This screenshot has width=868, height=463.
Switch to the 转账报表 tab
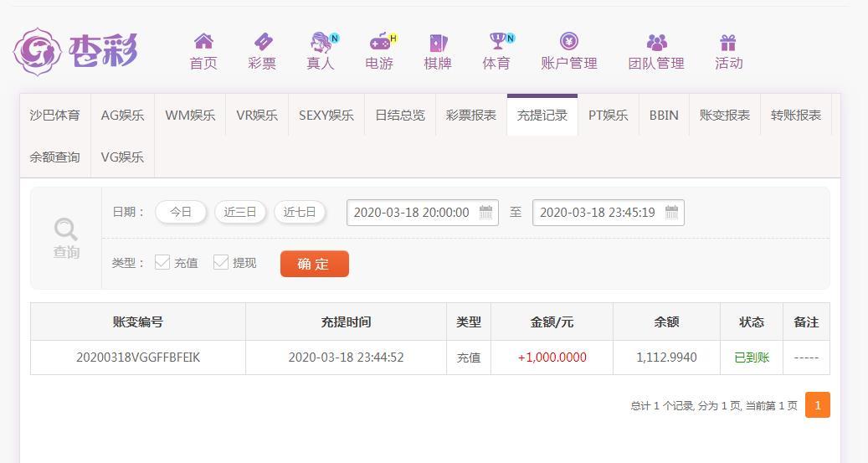point(795,116)
